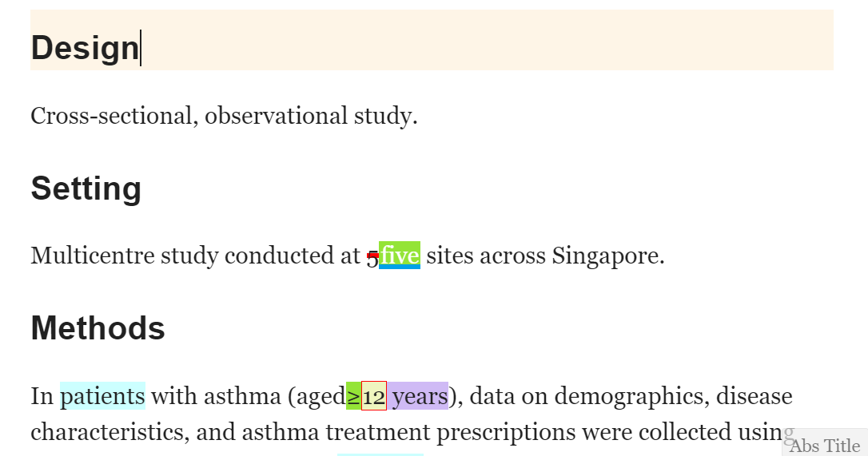Image resolution: width=868 pixels, height=456 pixels.
Task: Place cursor on the word 'Singapore'
Action: [x=605, y=256]
